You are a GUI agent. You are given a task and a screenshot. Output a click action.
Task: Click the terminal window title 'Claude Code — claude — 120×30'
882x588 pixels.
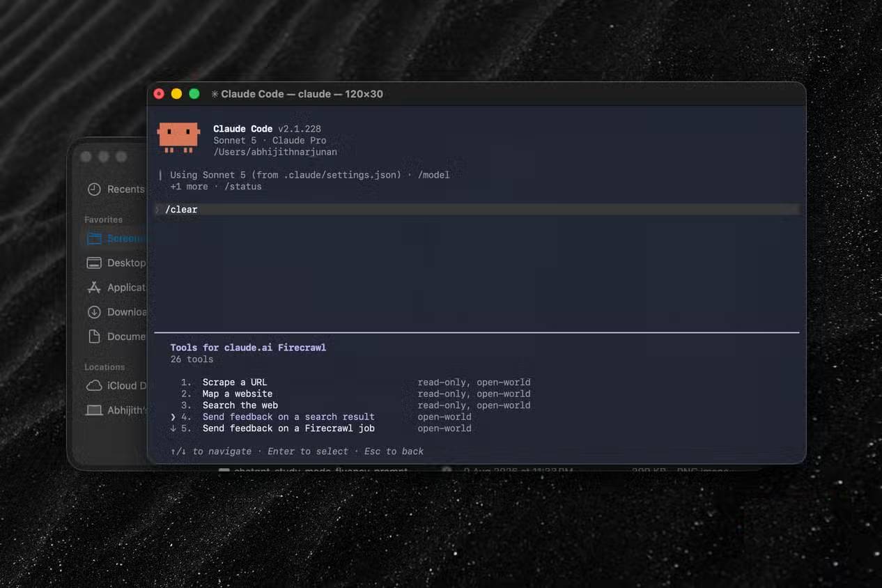click(302, 94)
